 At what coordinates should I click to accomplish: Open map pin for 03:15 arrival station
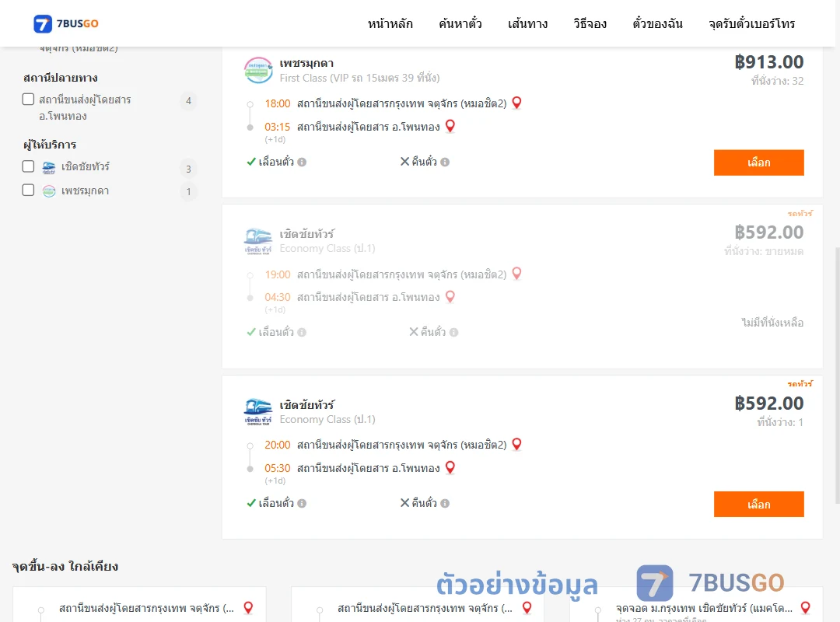[x=450, y=126]
